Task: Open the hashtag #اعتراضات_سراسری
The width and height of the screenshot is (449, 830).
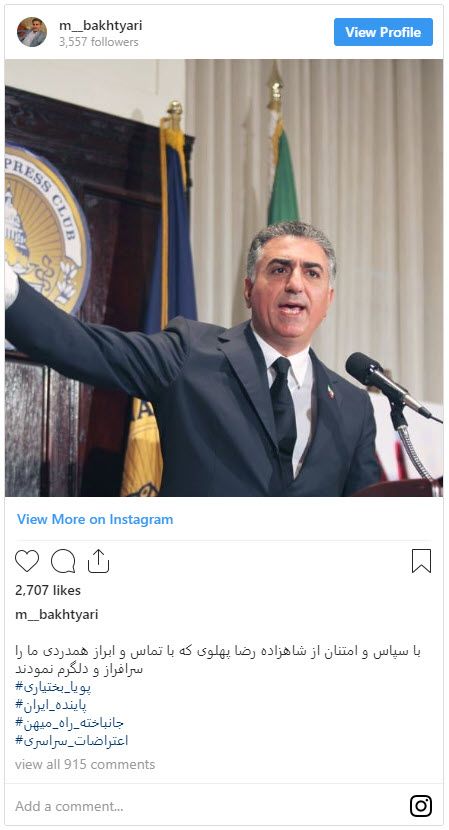Action: (71, 741)
